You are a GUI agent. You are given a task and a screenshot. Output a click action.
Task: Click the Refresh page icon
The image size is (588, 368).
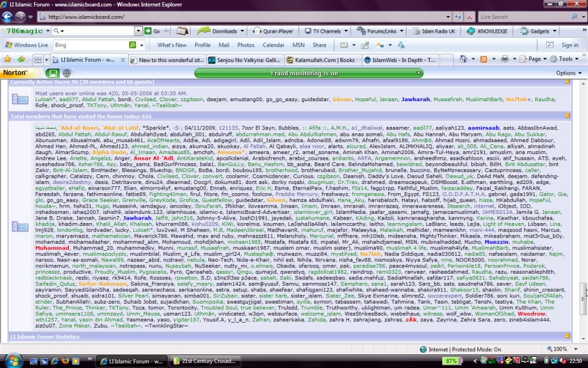[x=458, y=17]
